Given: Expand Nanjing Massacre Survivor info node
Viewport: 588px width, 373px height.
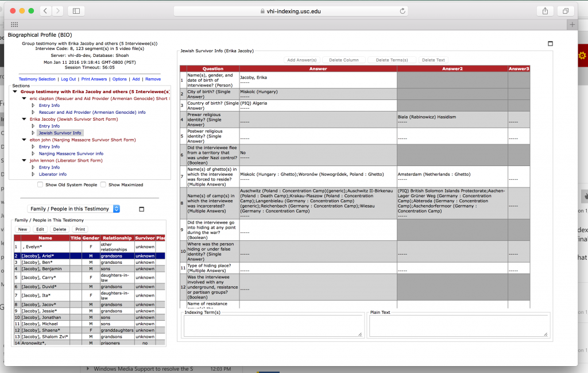Looking at the screenshot, I should point(33,153).
